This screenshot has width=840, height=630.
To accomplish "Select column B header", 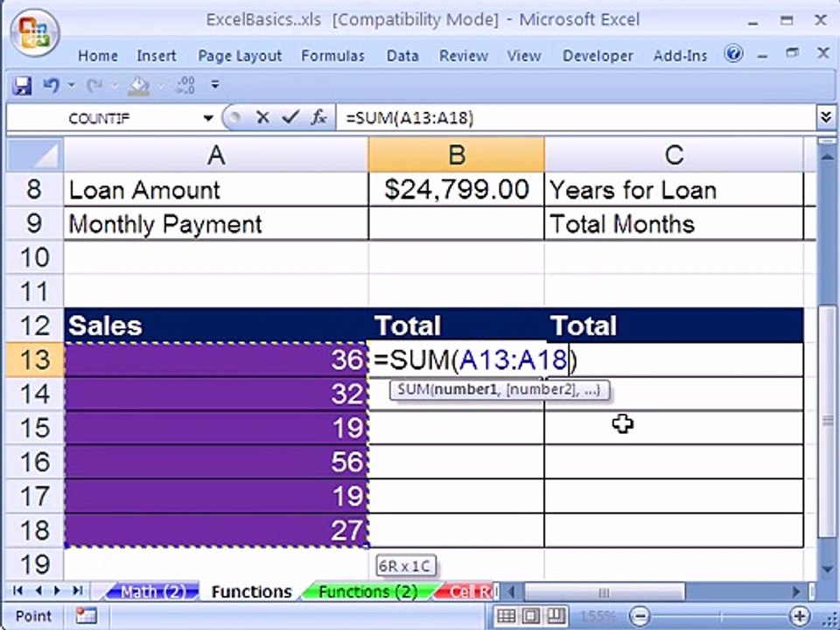I will [457, 155].
